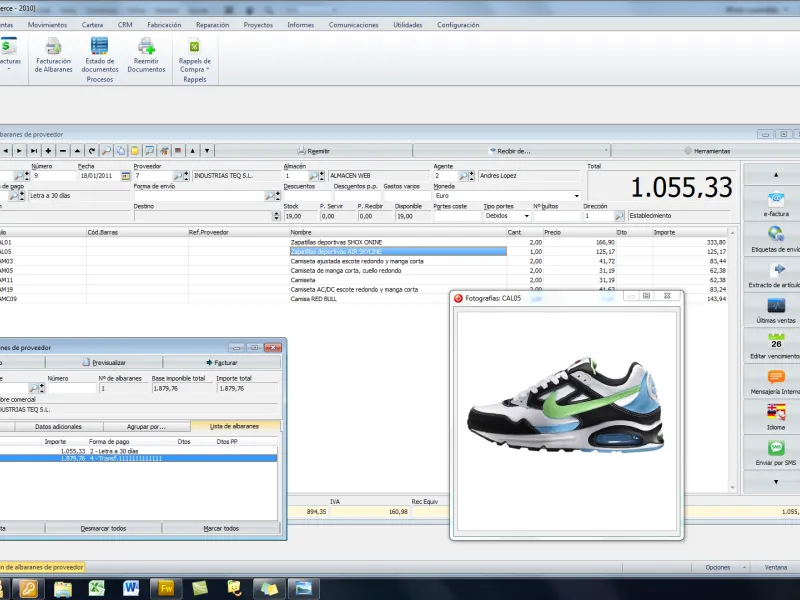This screenshot has width=800, height=600.
Task: Expand Recibir de... dropdown arrow
Action: 606,151
